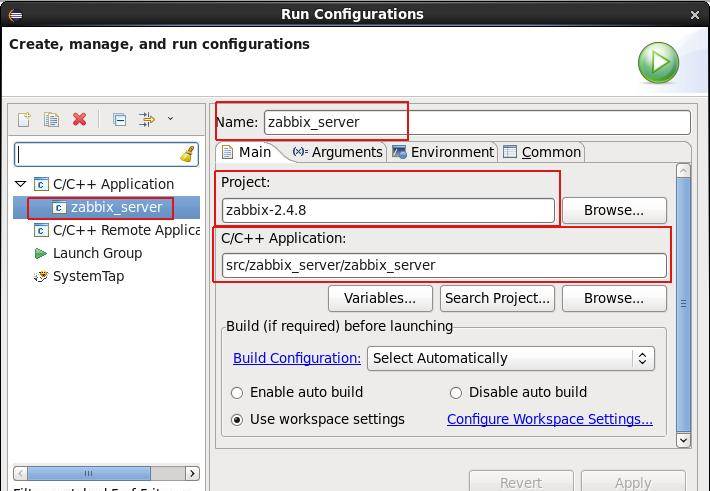Screen dimensions: 710x491
Task: Switch to the Arguments tab
Action: coord(337,152)
